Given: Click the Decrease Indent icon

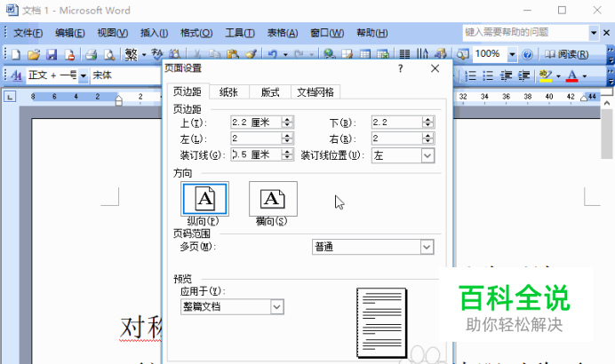Looking at the screenshot, I should 506,75.
